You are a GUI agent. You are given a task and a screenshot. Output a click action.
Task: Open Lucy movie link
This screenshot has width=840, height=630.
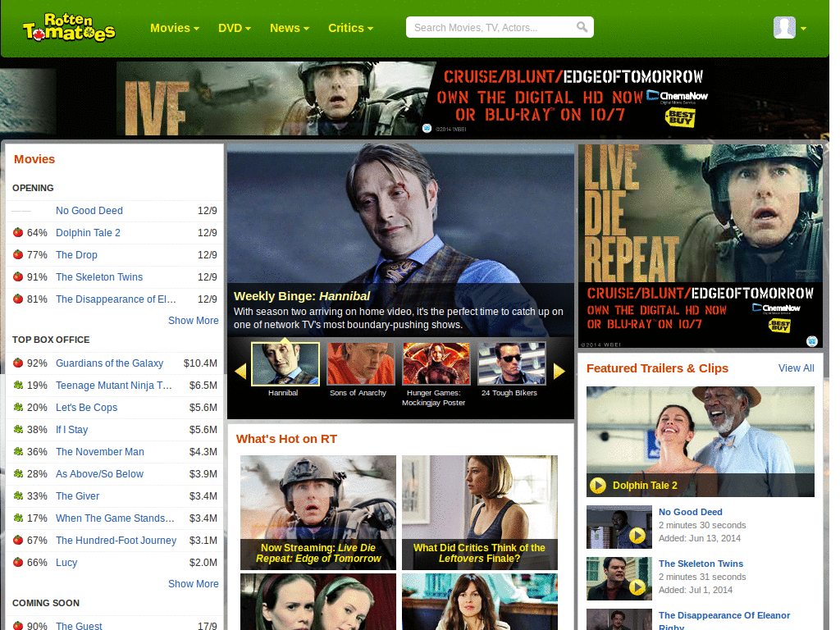[x=66, y=563]
